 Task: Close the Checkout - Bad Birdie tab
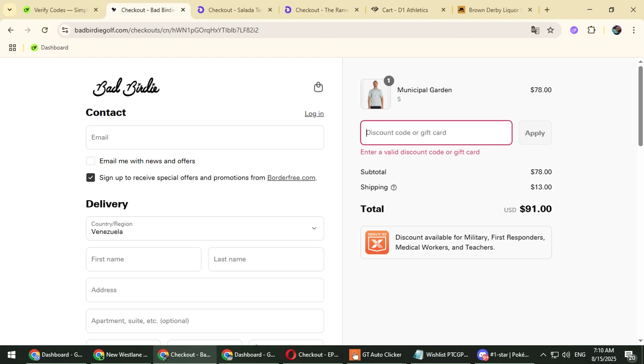click(x=183, y=10)
